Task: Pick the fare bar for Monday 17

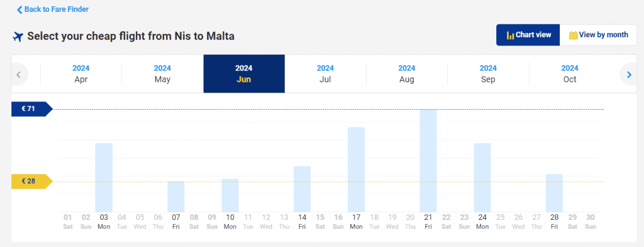Action: pos(356,169)
